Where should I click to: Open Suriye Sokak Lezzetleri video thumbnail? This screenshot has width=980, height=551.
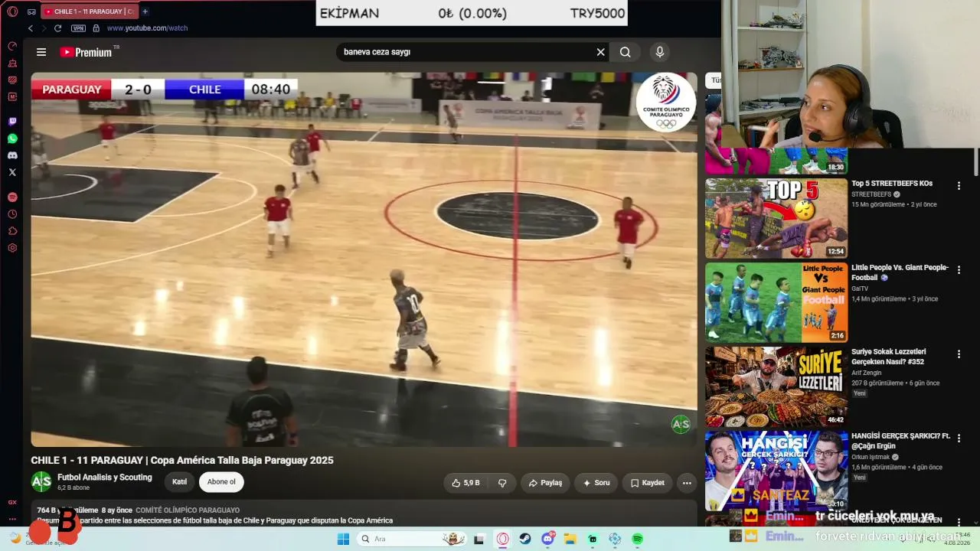[x=776, y=386]
